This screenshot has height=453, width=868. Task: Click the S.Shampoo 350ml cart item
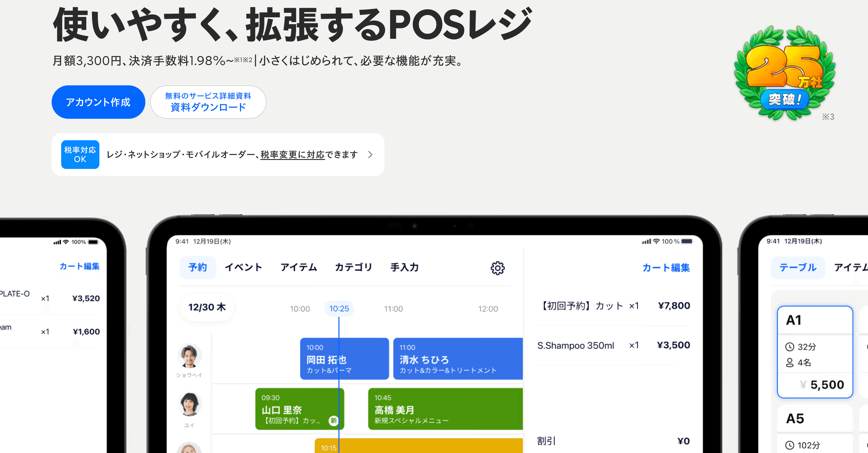614,345
